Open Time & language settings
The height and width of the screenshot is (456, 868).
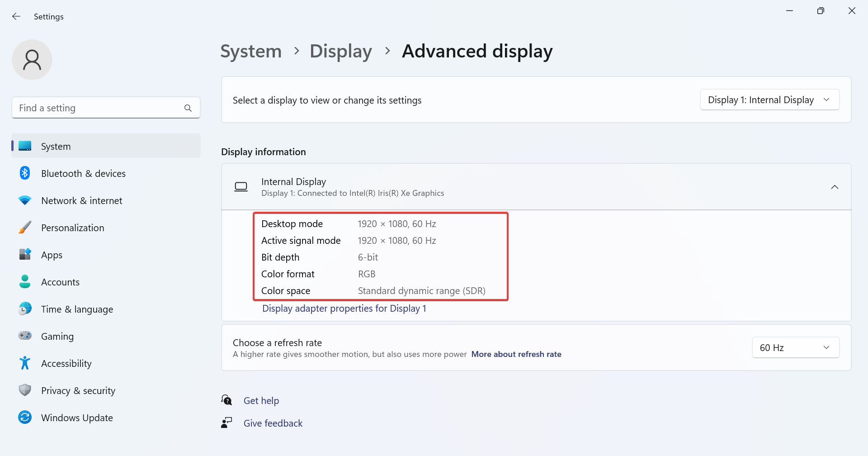point(106,309)
